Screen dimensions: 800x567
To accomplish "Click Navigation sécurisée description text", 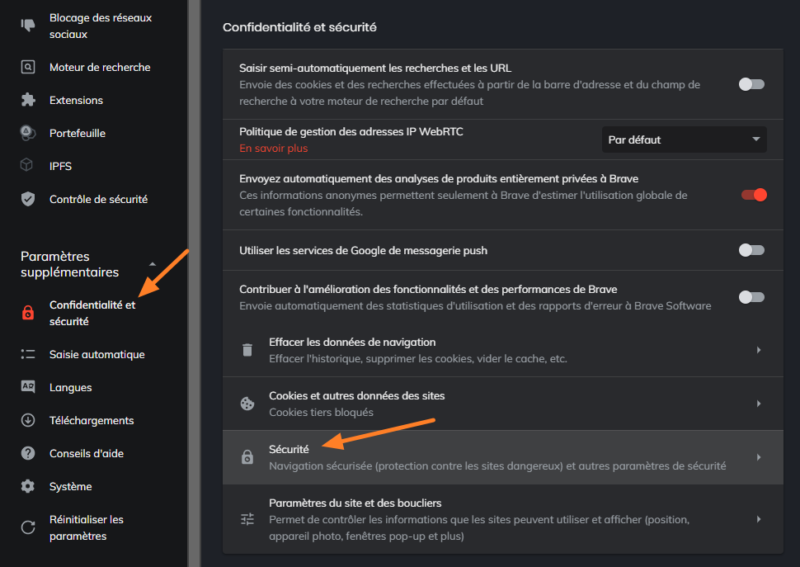I will tap(497, 466).
